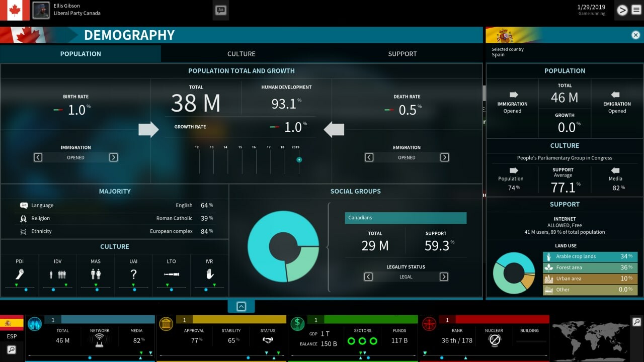This screenshot has width=644, height=362.
Task: Select the PDI wrench culture icon
Action: coord(20,274)
